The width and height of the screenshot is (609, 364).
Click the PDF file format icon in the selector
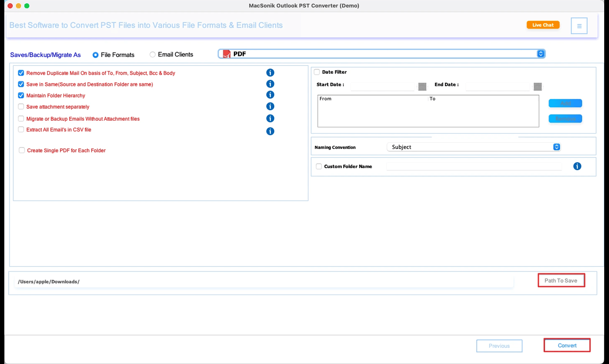(x=225, y=54)
